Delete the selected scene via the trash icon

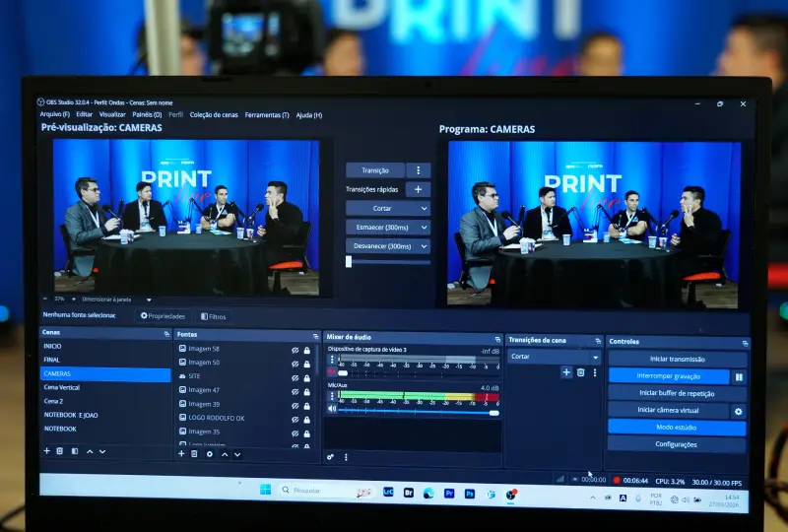pos(60,451)
